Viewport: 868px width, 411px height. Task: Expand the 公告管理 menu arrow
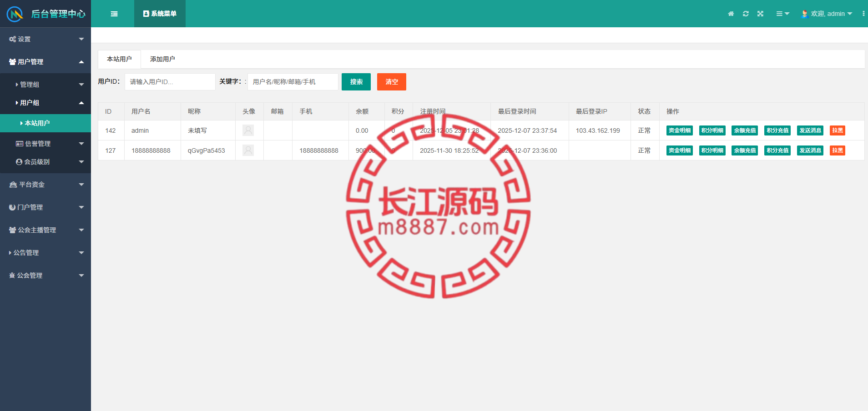81,253
